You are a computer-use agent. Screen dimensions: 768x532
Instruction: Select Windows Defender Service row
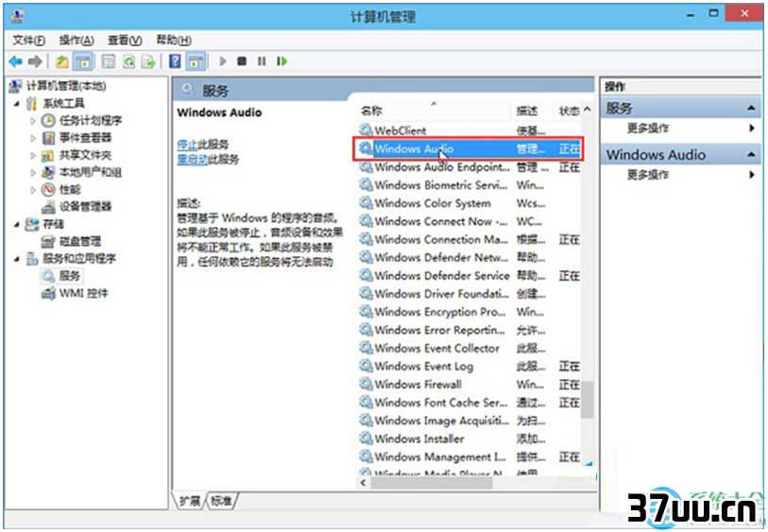[469, 276]
